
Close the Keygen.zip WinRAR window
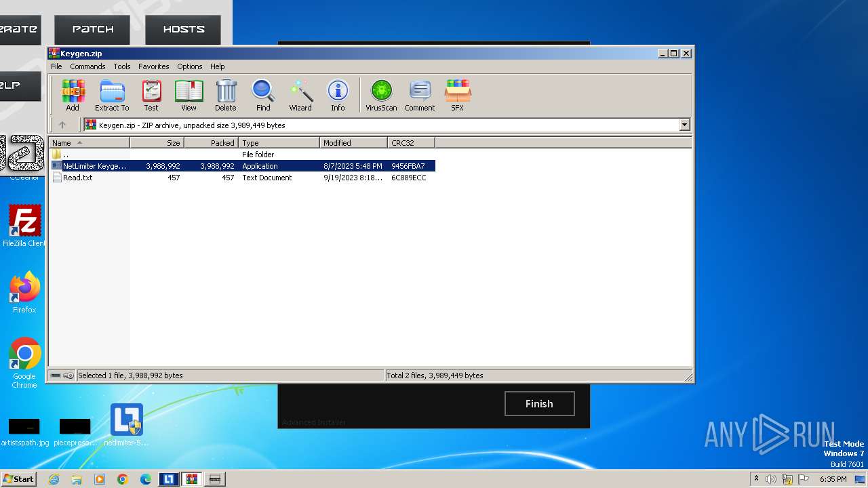686,53
